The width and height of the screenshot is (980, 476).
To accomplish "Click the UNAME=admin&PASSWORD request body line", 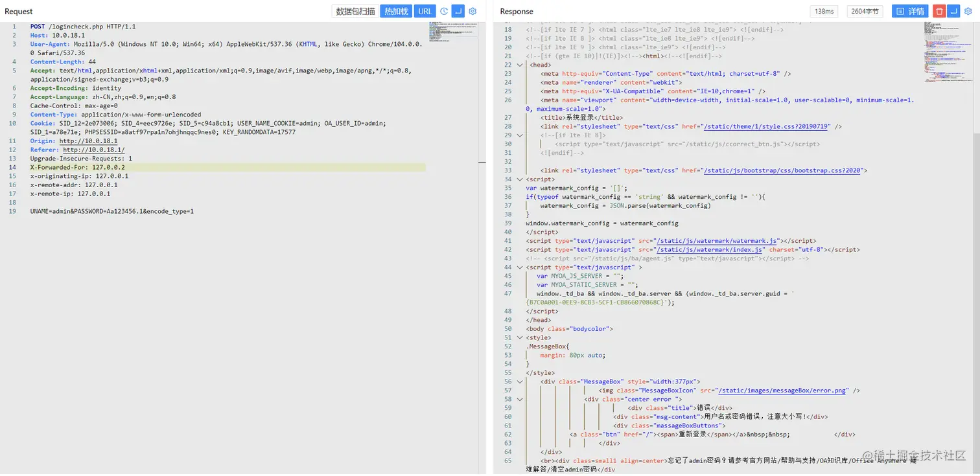I will coord(111,211).
